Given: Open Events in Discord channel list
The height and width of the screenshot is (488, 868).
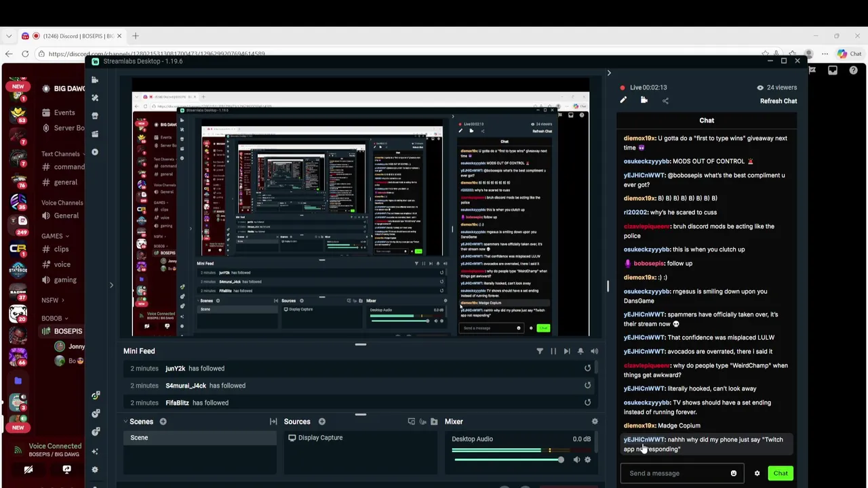Looking at the screenshot, I should [x=58, y=113].
